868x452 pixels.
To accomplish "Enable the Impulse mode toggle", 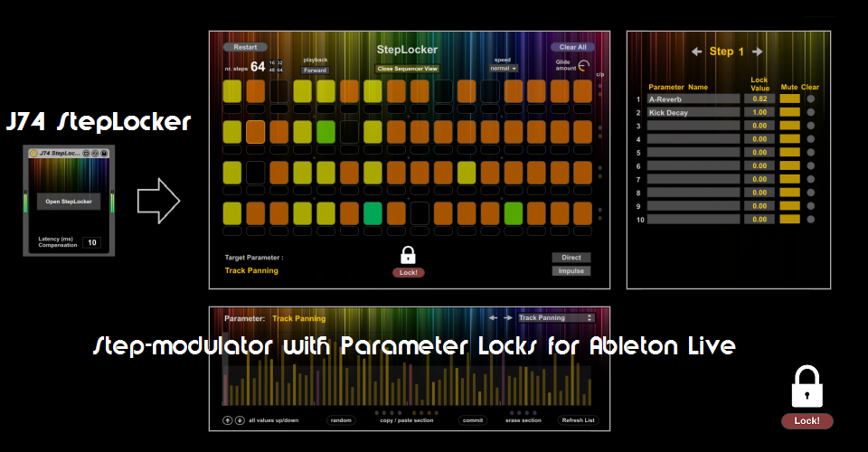I will [x=571, y=270].
